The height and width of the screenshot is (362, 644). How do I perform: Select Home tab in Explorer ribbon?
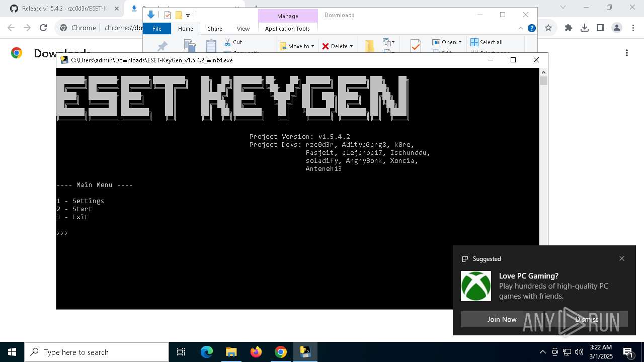(186, 29)
